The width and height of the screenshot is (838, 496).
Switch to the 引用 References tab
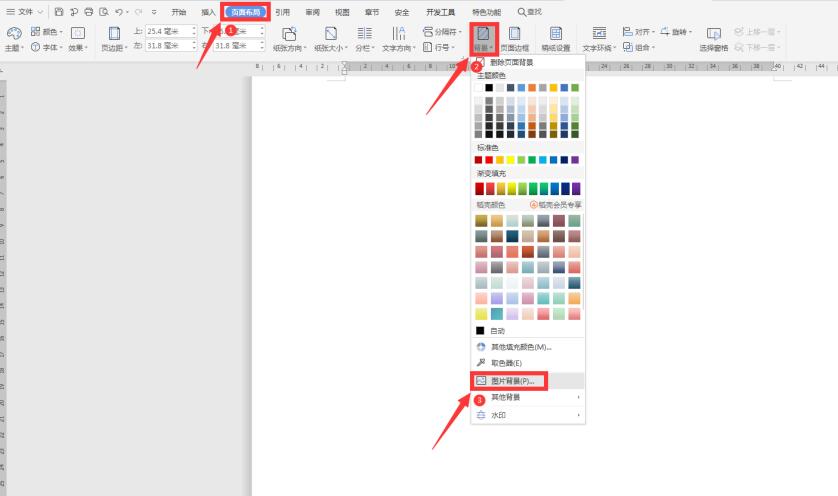[x=283, y=12]
